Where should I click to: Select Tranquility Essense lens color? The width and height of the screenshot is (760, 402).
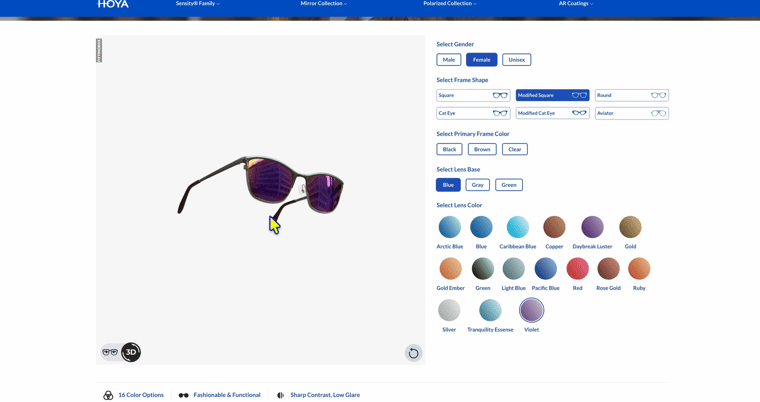coord(490,310)
